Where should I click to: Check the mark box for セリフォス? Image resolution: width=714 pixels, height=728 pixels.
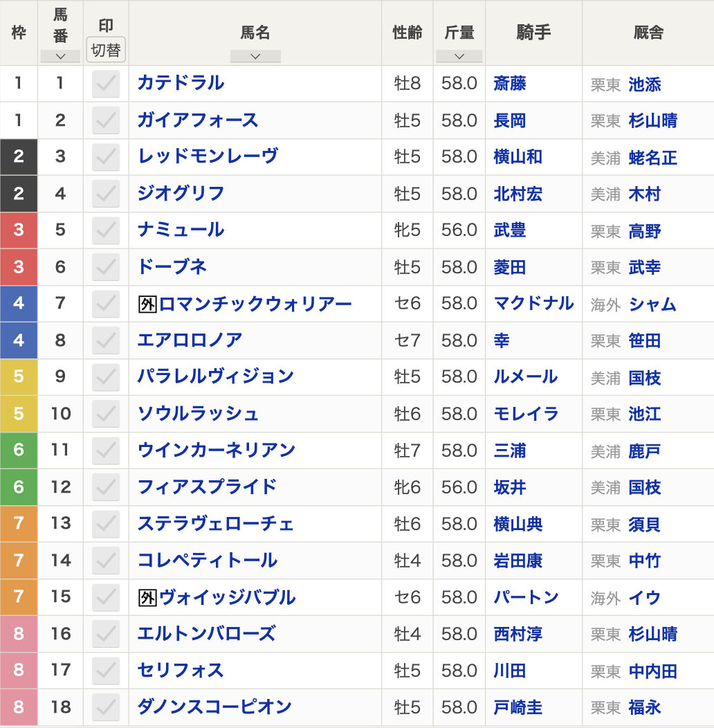tap(106, 671)
